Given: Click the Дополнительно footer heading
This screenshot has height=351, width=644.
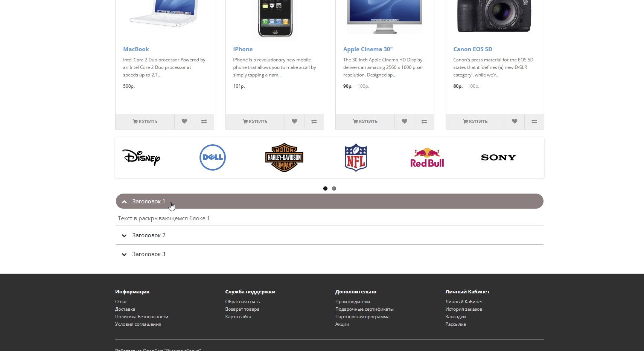Looking at the screenshot, I should (x=356, y=291).
